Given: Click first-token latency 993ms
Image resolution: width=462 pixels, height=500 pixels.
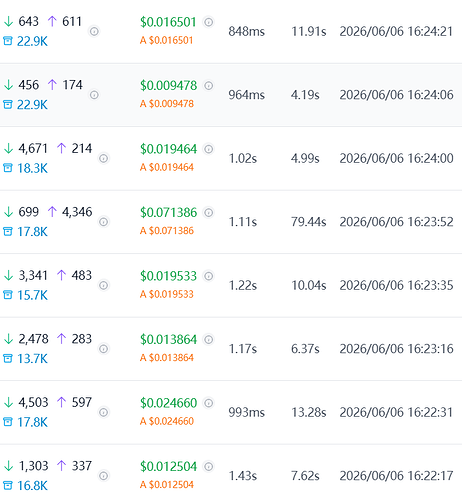Looking at the screenshot, I should point(247,412).
